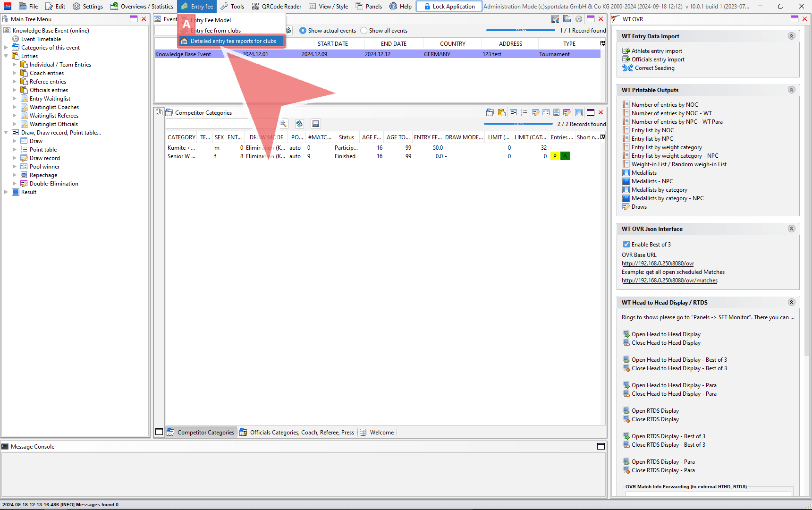Select the Show all events radio button
812x510 pixels.
364,31
